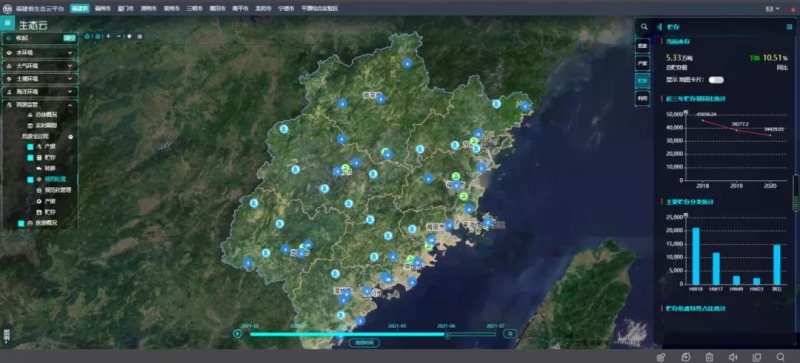Switch to the 平潭综合实验区 tab

319,9
